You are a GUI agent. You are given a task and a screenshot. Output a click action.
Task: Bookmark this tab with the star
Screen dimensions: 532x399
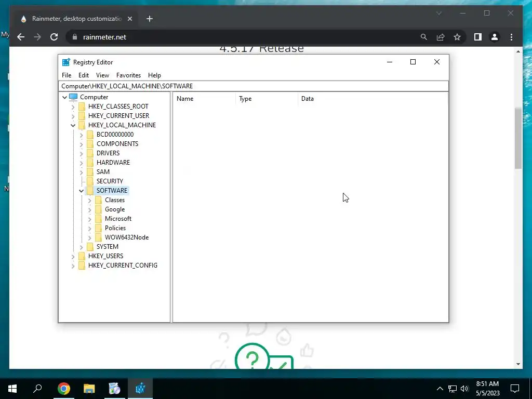[457, 37]
